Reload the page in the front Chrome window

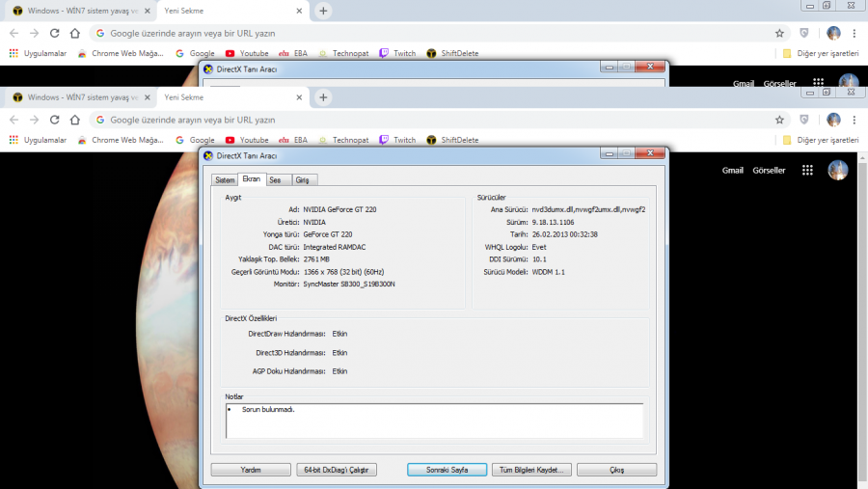54,120
